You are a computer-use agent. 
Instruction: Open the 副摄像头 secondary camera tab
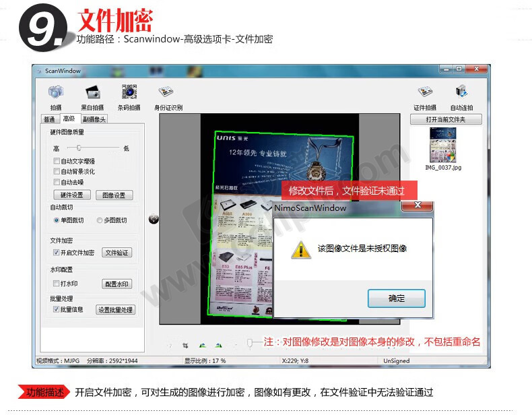pyautogui.click(x=94, y=119)
